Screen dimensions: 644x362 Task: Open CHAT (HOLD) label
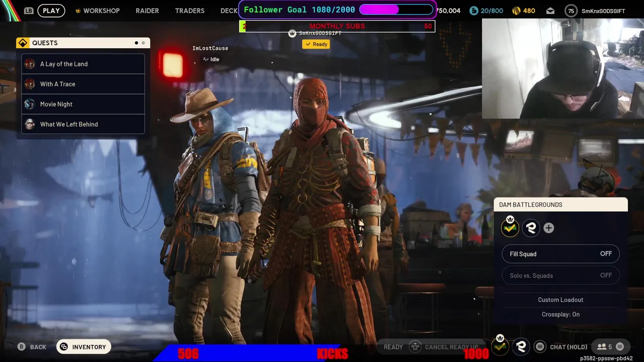coord(569,347)
